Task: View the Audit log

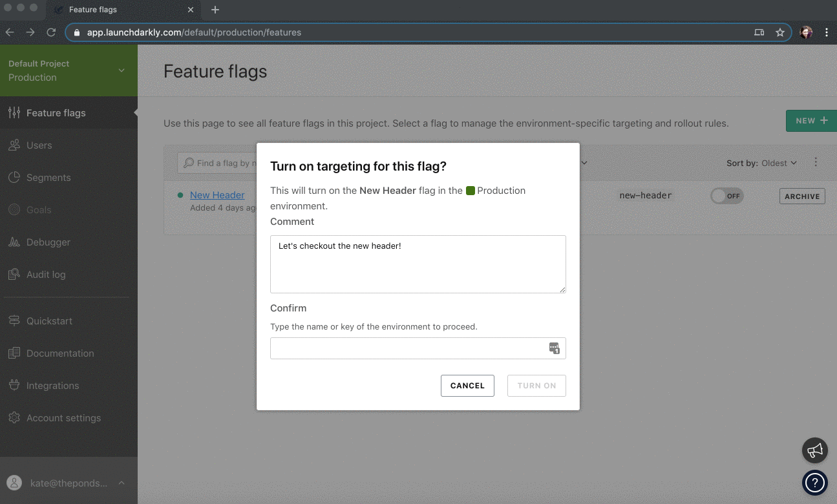Action: [45, 274]
